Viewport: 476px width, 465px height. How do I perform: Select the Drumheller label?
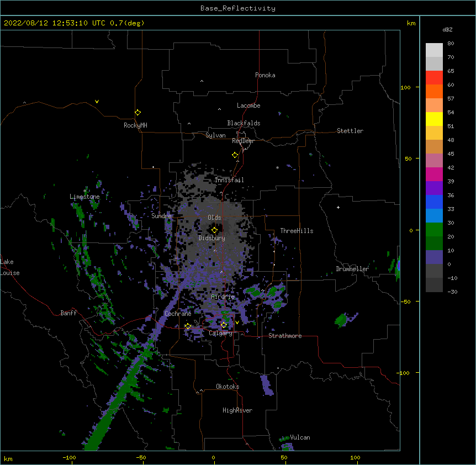pyautogui.click(x=352, y=269)
